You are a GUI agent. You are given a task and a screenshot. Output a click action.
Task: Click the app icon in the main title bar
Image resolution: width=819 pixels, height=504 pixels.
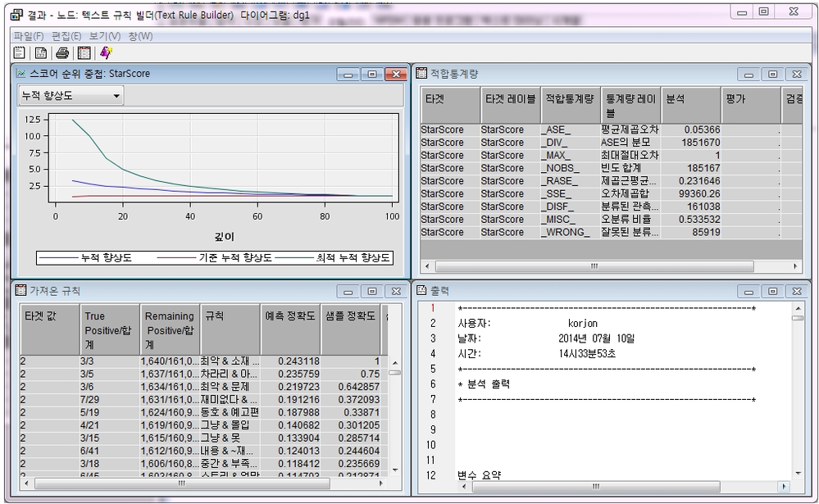tap(16, 15)
